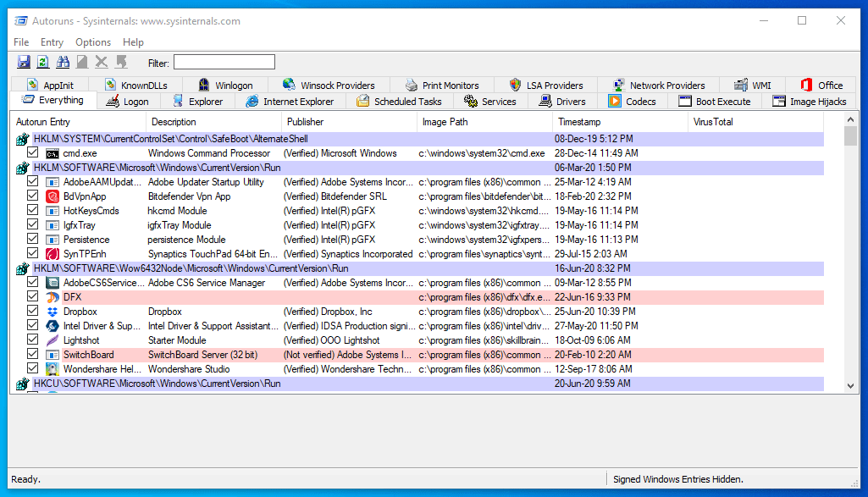
Task: Select the Image Hijacks tab
Action: [810, 102]
